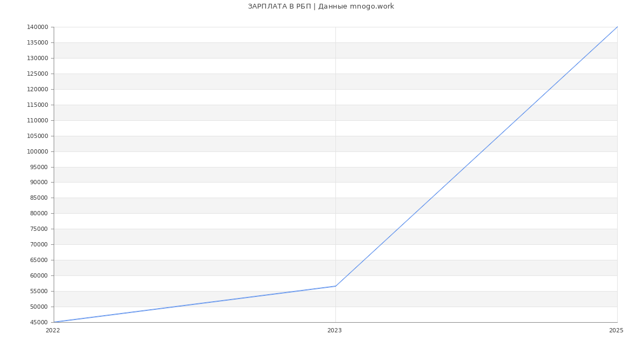
Task: Click the 2023 x-axis label
Action: point(334,331)
